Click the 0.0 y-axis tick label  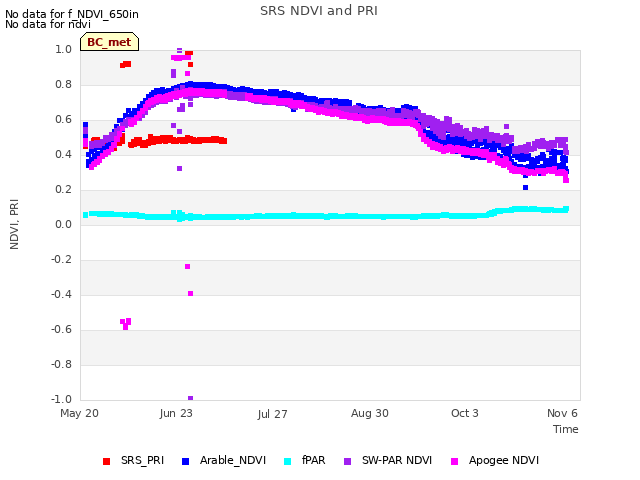(64, 224)
